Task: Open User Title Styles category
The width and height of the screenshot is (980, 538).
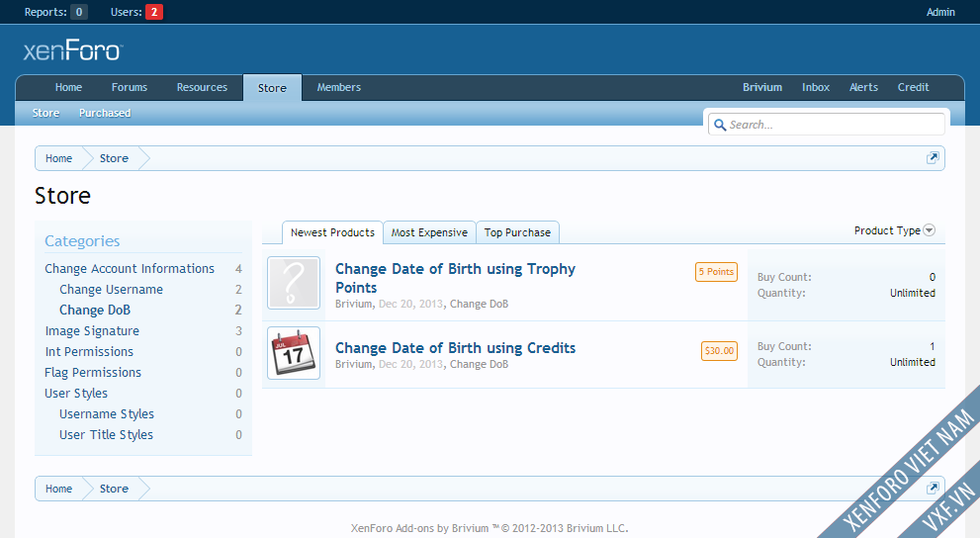Action: 106,434
